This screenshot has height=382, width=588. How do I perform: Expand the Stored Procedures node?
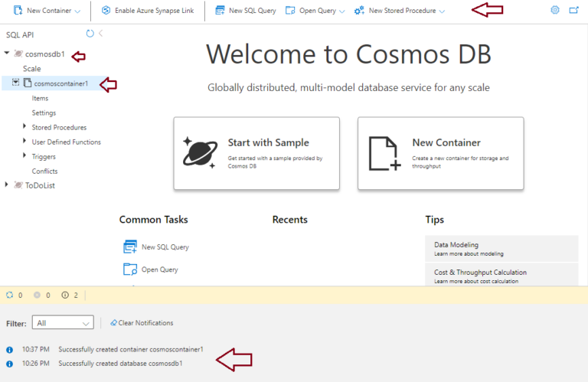(24, 127)
